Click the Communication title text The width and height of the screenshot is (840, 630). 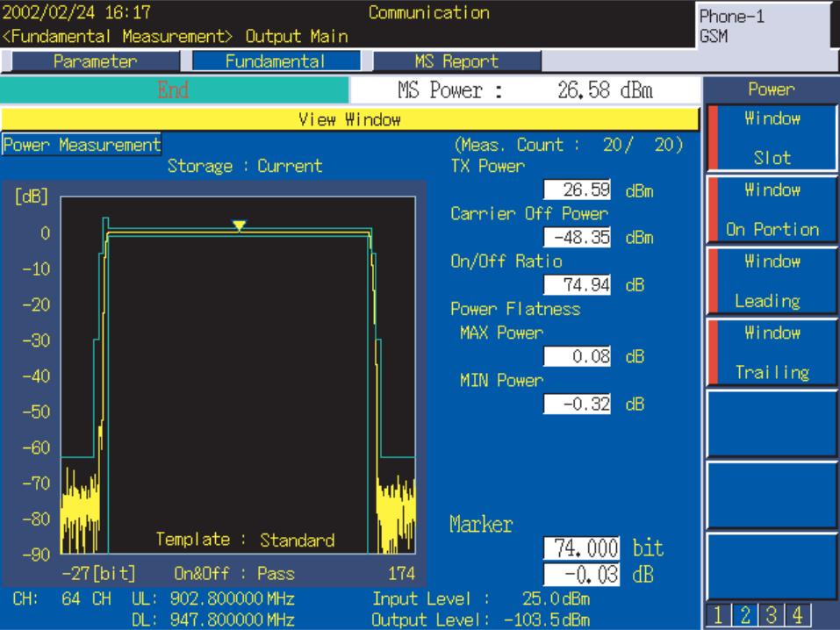coord(429,12)
